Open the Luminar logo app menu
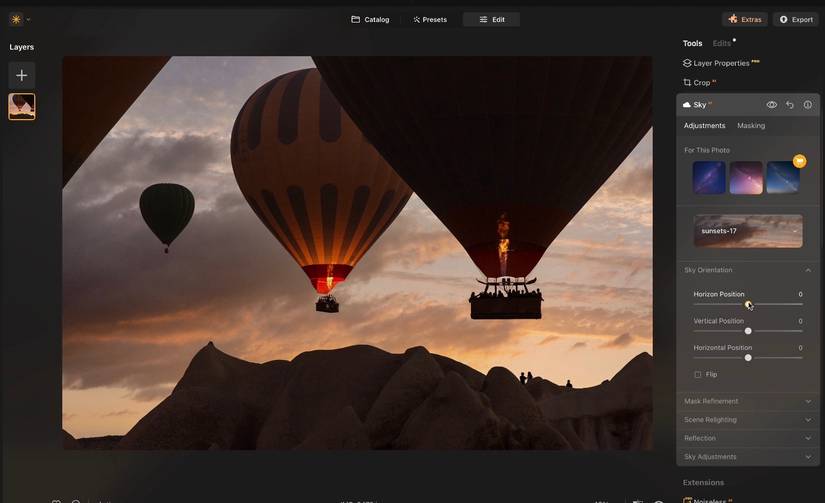825x503 pixels. pyautogui.click(x=16, y=19)
